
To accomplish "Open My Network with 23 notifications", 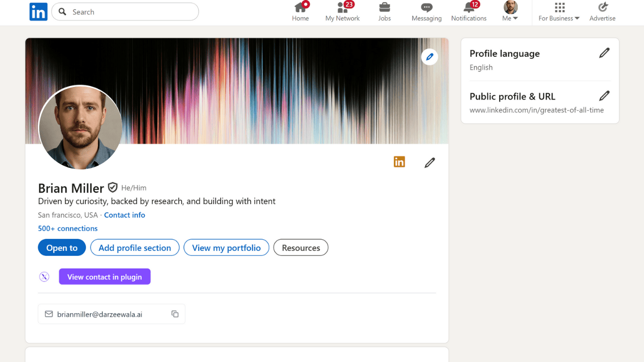I will pyautogui.click(x=343, y=12).
